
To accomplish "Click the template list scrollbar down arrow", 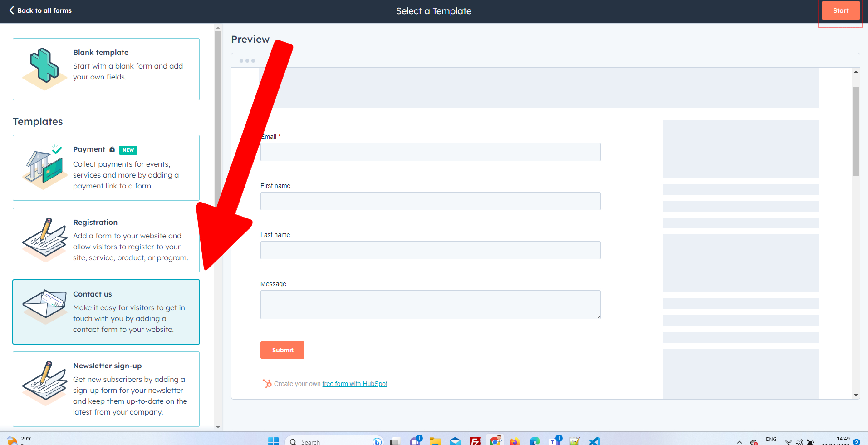I will pos(218,427).
